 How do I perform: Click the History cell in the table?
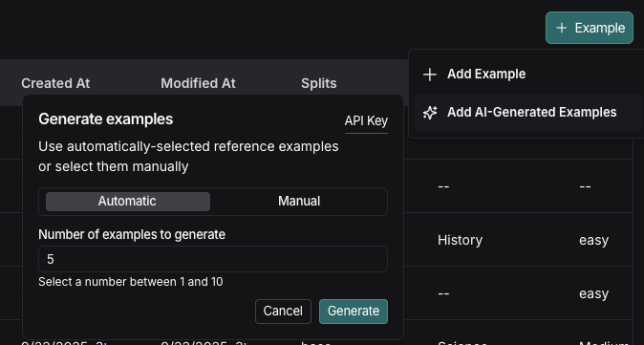tap(460, 240)
